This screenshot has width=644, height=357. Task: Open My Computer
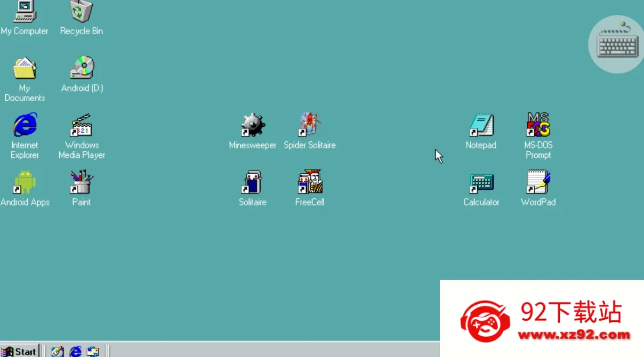[25, 12]
